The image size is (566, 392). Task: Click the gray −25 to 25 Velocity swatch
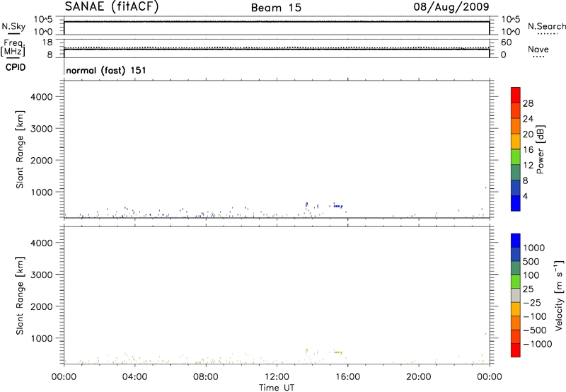coord(516,296)
